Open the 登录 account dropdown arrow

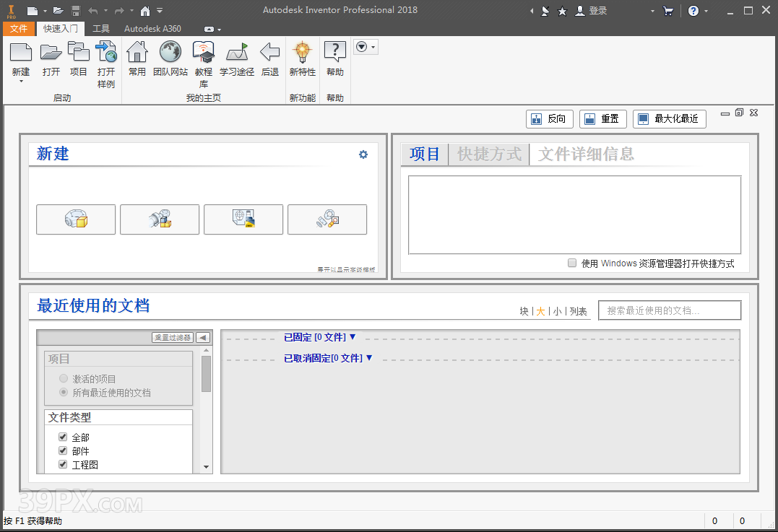(x=652, y=11)
